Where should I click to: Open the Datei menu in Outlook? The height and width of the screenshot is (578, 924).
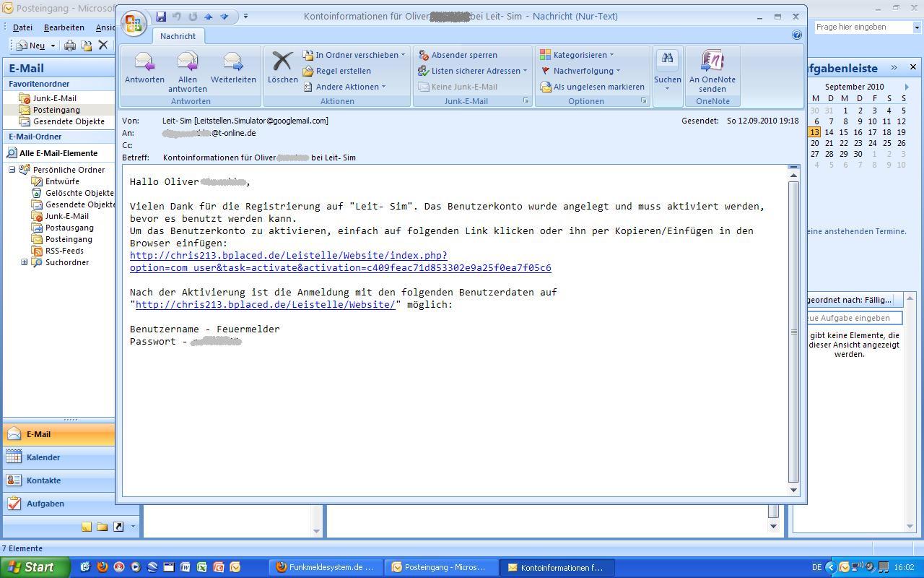coord(22,27)
